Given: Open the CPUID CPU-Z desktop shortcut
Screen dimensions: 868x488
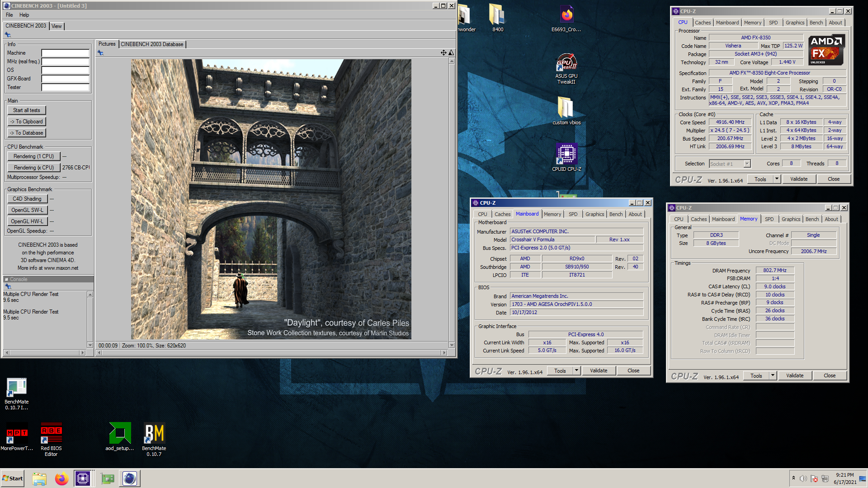Looking at the screenshot, I should [566, 157].
